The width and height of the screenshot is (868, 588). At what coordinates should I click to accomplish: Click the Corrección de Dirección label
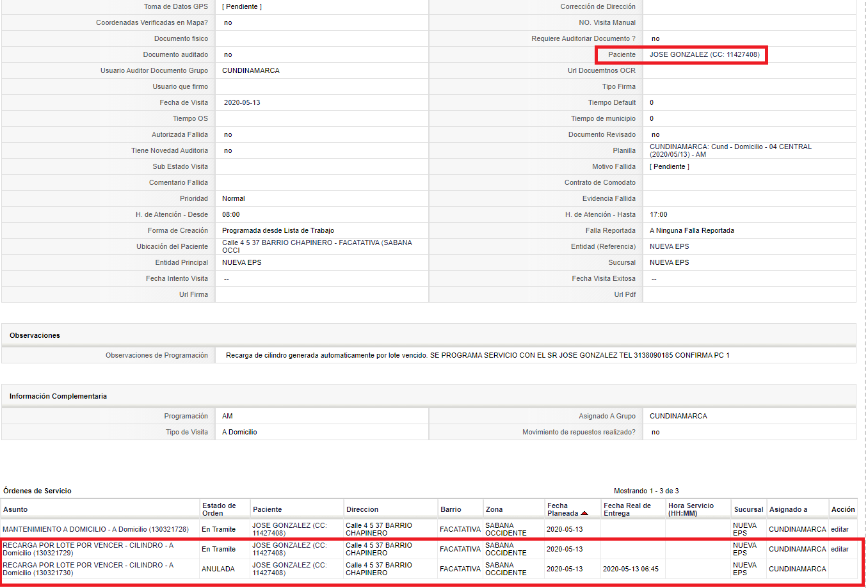[598, 6]
